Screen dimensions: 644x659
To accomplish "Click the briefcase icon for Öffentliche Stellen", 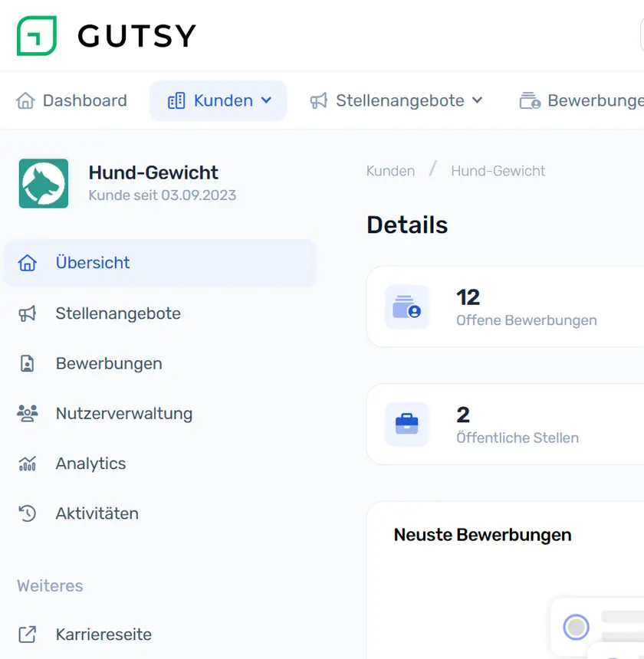I will 407,424.
